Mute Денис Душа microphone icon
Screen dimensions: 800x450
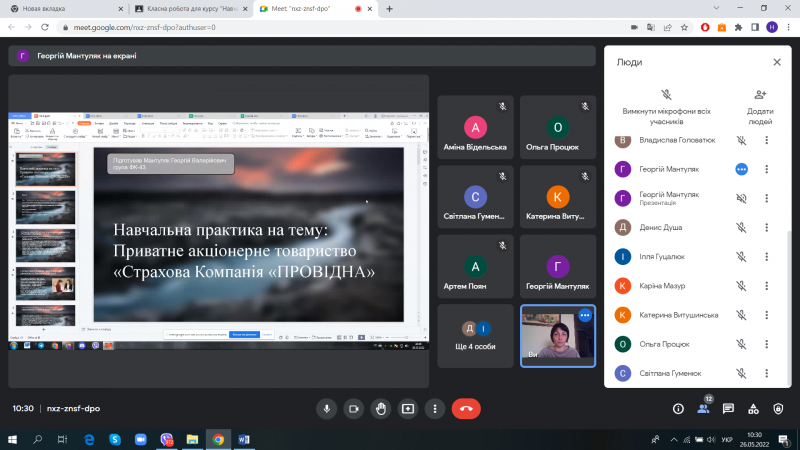tap(741, 228)
